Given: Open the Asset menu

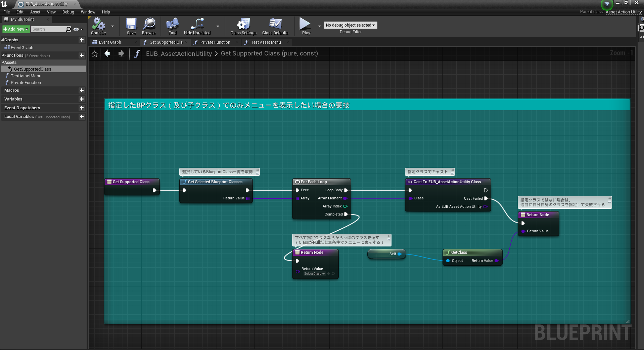Looking at the screenshot, I should coord(35,12).
